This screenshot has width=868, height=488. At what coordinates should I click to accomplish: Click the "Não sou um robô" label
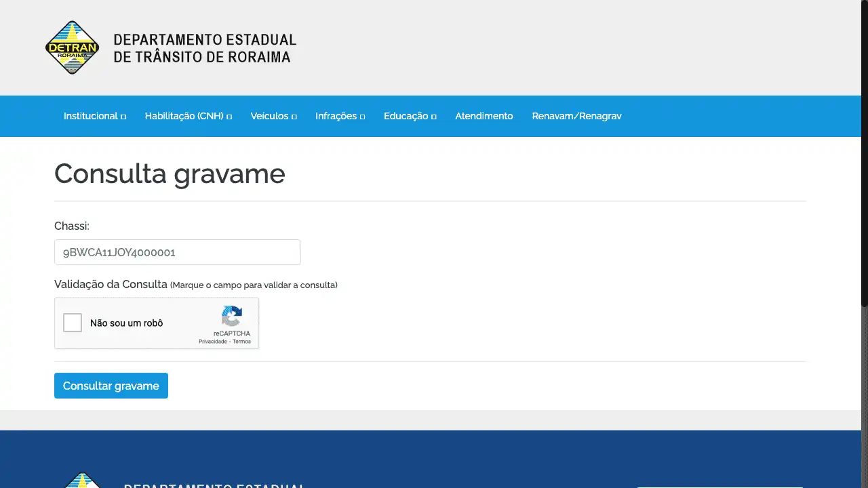127,323
